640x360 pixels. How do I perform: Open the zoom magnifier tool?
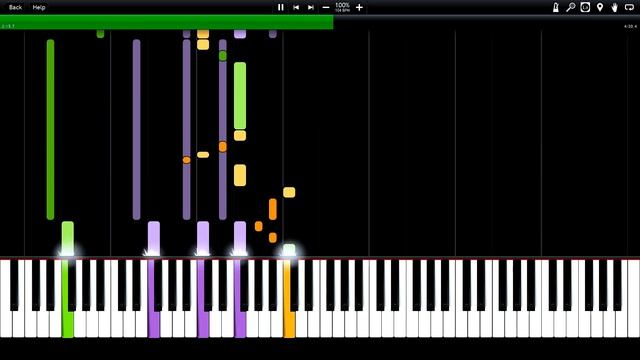[x=571, y=7]
